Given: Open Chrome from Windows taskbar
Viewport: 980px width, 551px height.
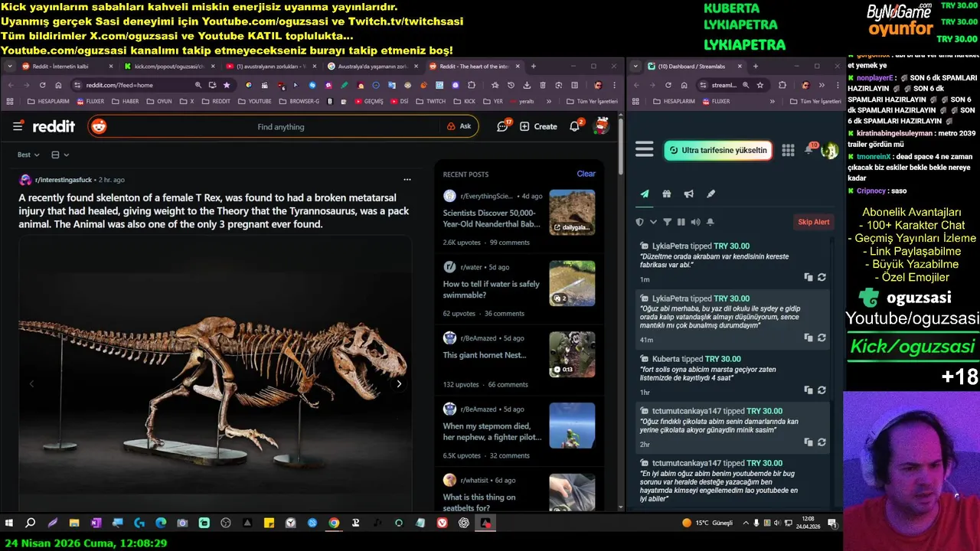Looking at the screenshot, I should pyautogui.click(x=334, y=523).
